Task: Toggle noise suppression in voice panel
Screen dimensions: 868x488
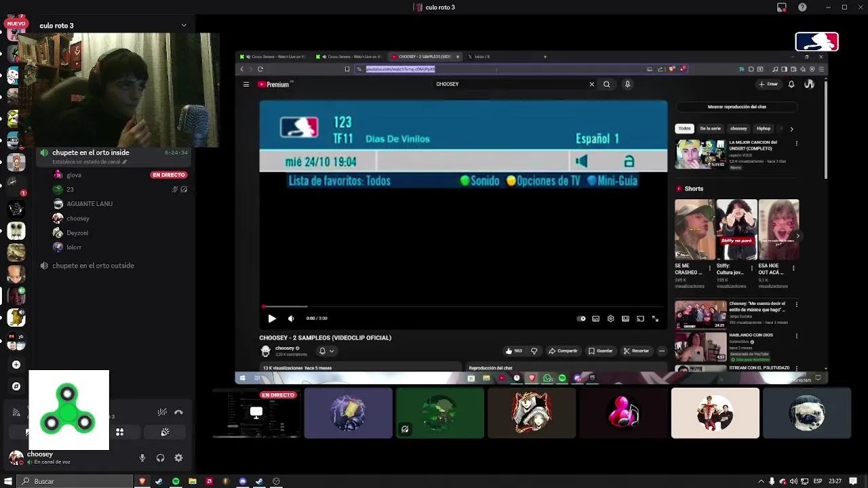Action: [162, 412]
